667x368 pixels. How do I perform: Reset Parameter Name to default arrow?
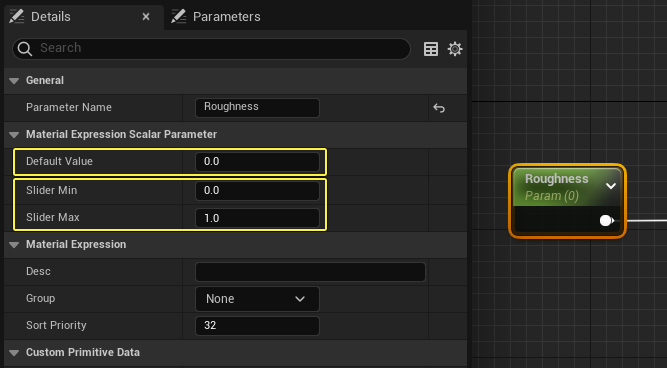click(439, 108)
